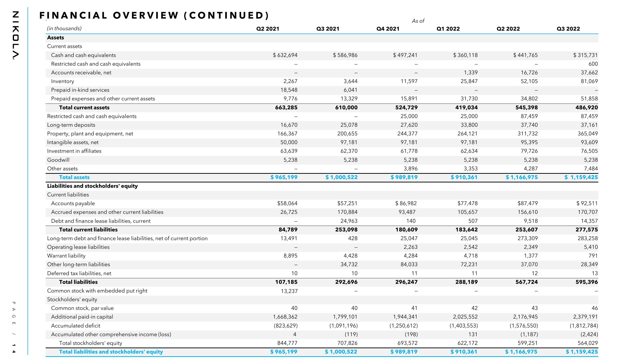Click the '8,895' warrant liability value
This screenshot has width=644, height=362.
tap(290, 256)
